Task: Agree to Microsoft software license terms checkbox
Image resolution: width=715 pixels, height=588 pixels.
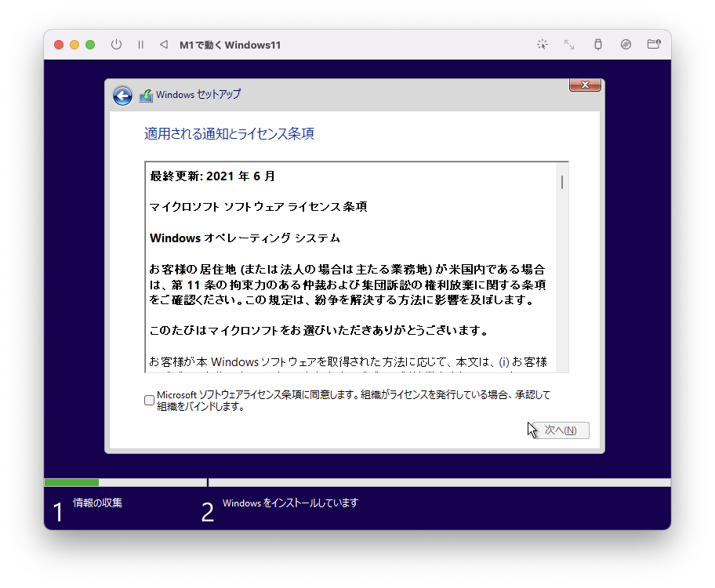Action: 149,400
